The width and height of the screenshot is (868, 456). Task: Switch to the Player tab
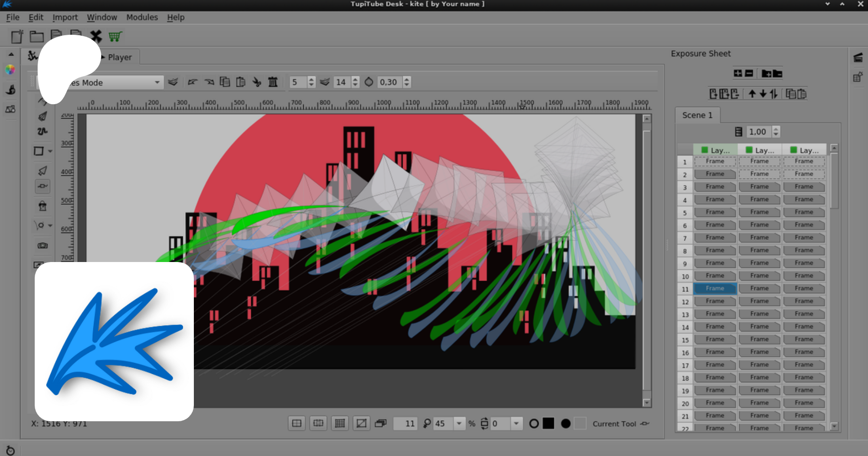(119, 57)
